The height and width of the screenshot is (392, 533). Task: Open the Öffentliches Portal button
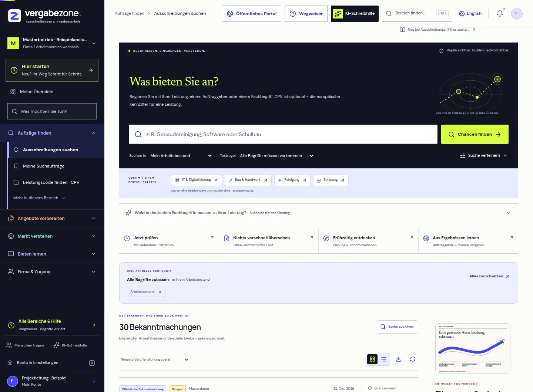[x=252, y=14]
